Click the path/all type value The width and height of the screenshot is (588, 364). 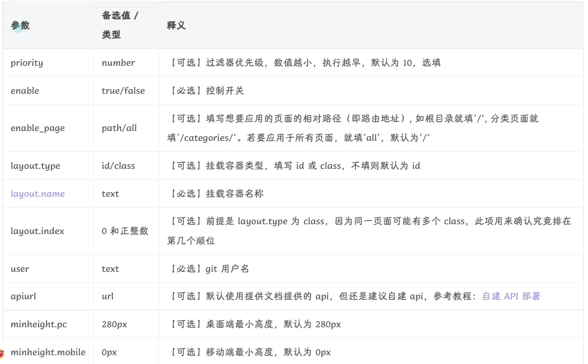119,128
